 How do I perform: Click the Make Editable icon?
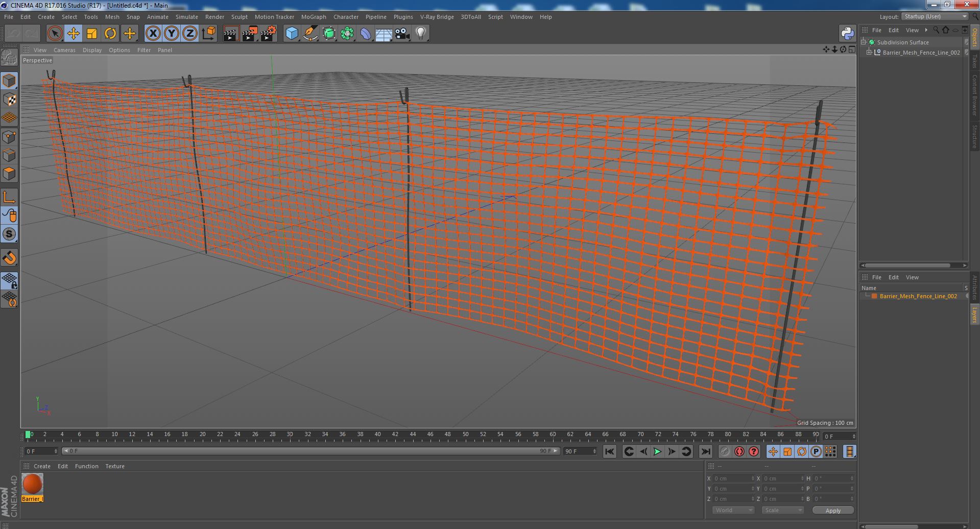tap(9, 57)
